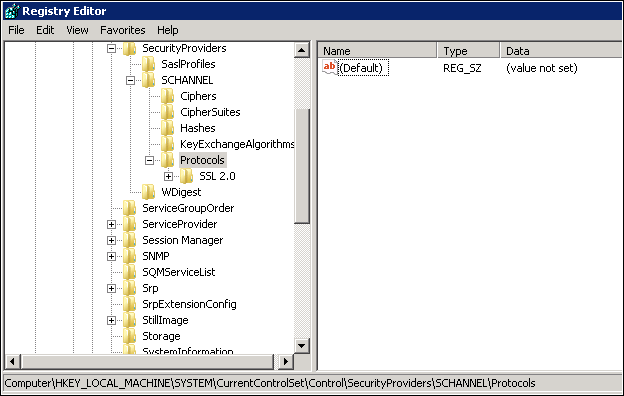Select the CipherSuites tree item

210,112
